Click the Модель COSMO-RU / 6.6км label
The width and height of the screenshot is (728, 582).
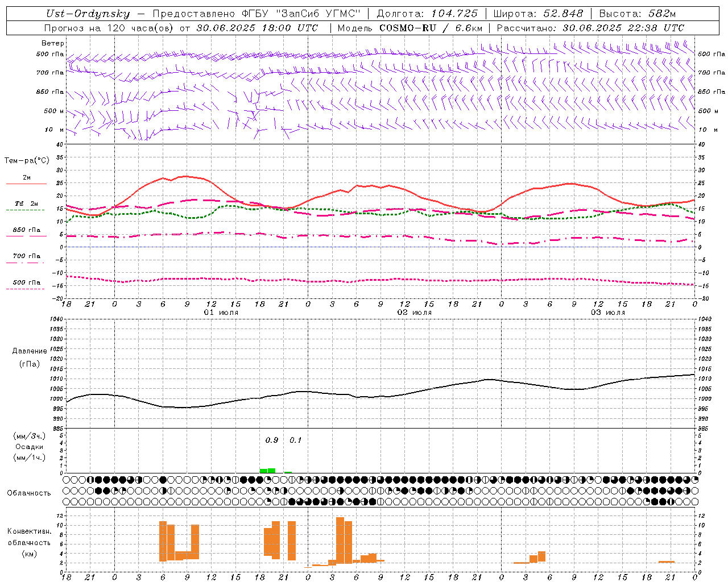[x=409, y=28]
